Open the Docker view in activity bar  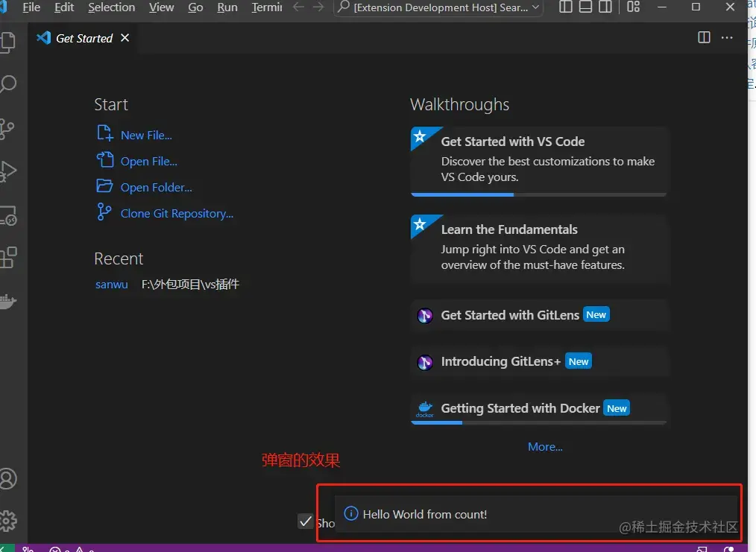(x=7, y=302)
